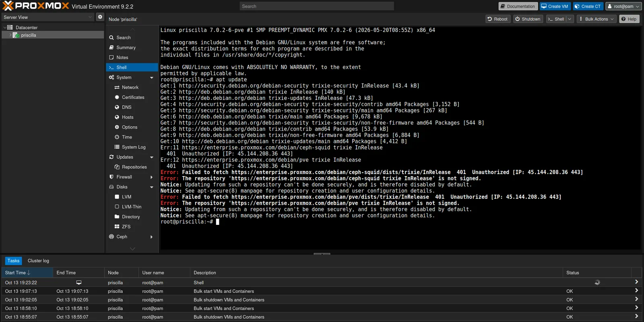
Task: Switch to the Cluster log tab
Action: click(38, 261)
